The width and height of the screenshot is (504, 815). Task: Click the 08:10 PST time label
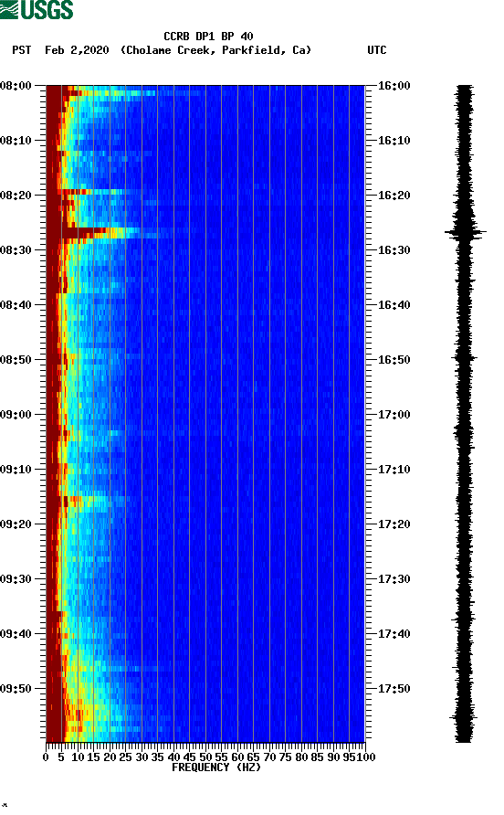[x=16, y=141]
